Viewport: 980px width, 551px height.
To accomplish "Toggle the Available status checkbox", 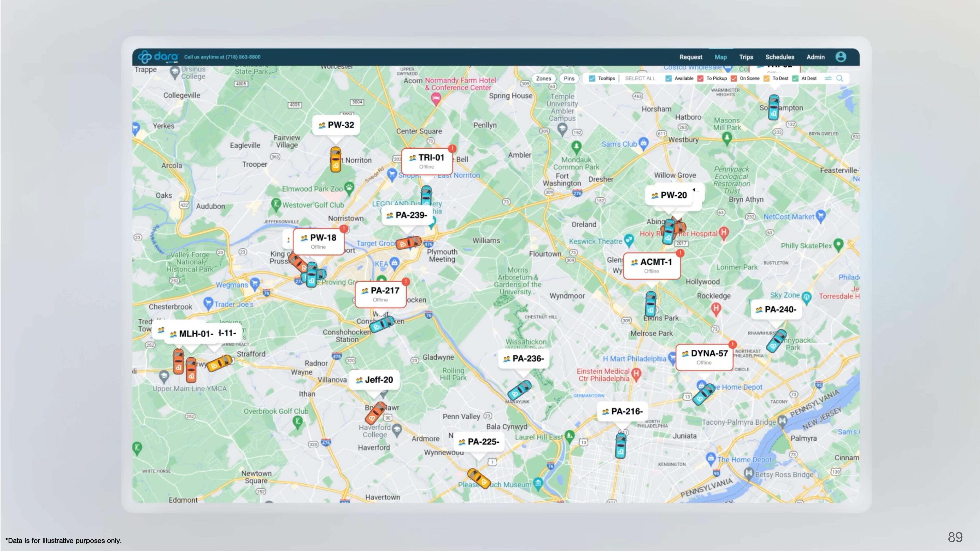I will coord(668,78).
